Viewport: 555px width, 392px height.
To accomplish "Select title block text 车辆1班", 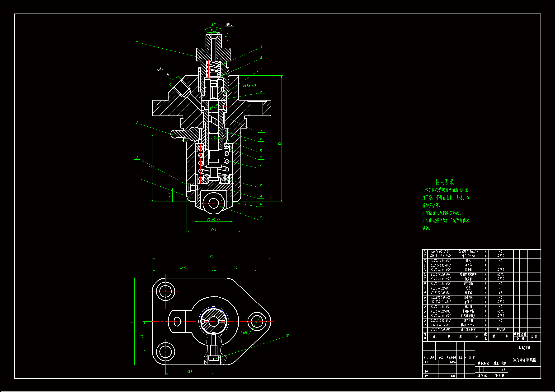I will [x=524, y=348].
